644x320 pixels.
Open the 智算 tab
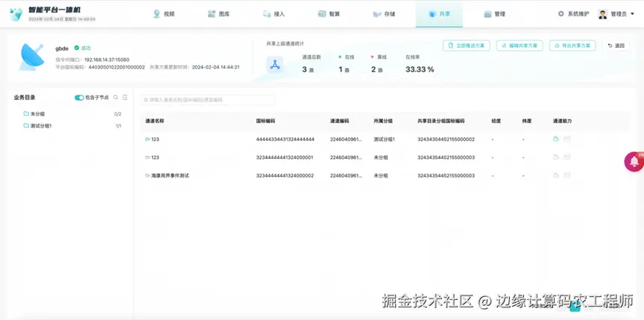329,14
